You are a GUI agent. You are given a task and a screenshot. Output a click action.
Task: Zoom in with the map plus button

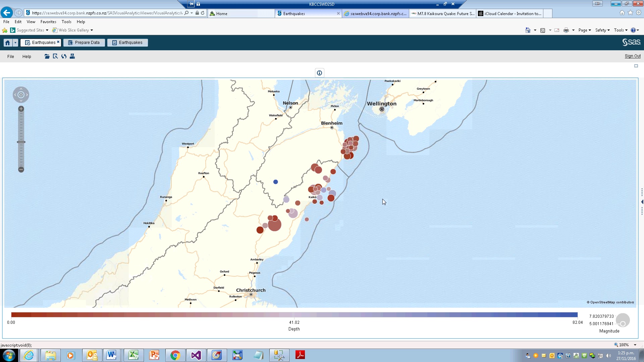(x=21, y=109)
